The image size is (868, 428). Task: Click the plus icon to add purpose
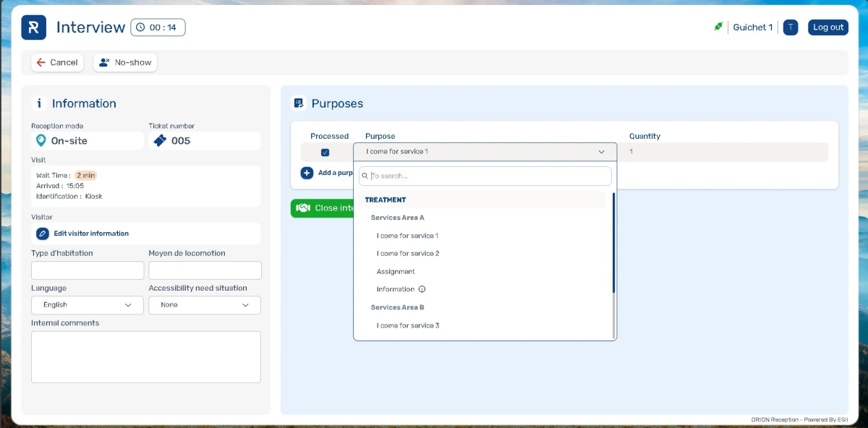pos(307,173)
